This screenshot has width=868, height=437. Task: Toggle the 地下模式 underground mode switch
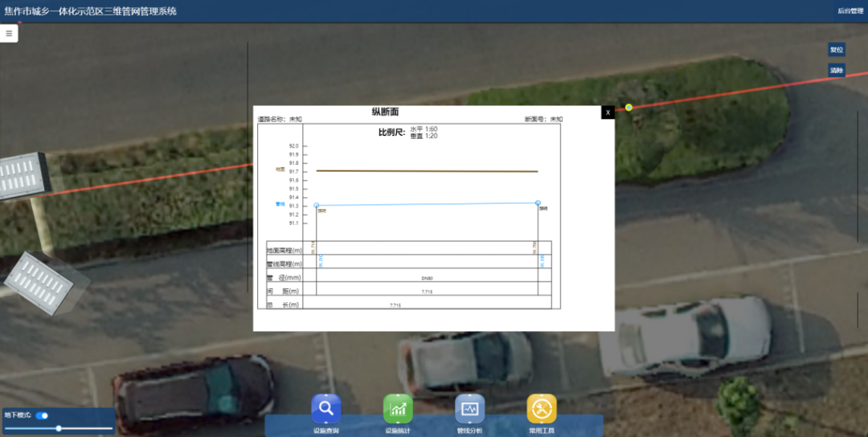pyautogui.click(x=42, y=415)
